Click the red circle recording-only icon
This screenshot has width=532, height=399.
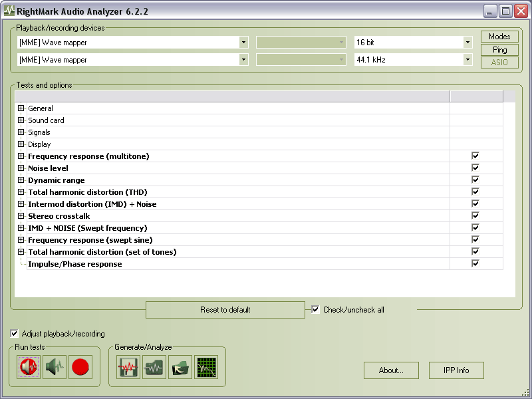coord(80,367)
